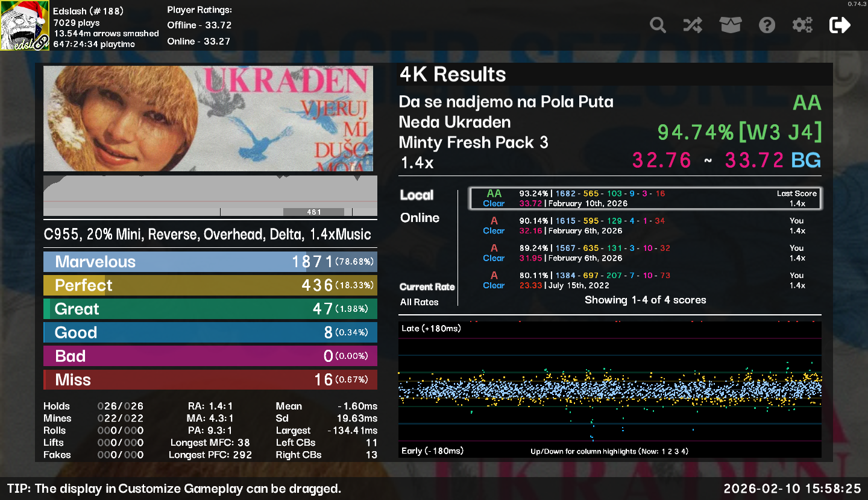Select the 90.14% score from February 6th
This screenshot has height=500, width=868.
tap(645, 226)
